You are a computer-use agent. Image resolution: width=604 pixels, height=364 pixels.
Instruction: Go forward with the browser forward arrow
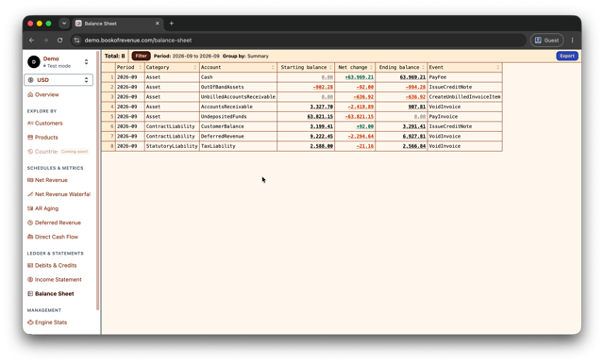pyautogui.click(x=45, y=40)
